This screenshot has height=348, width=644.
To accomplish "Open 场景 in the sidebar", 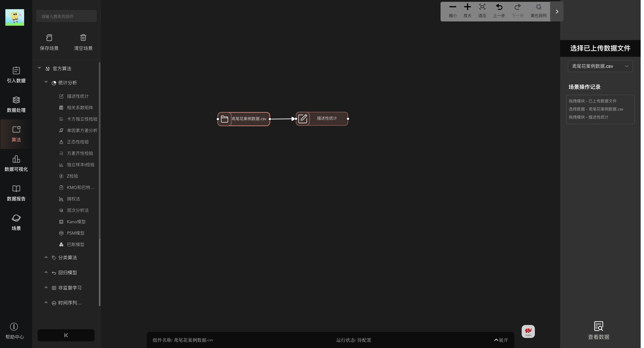I will tap(16, 222).
